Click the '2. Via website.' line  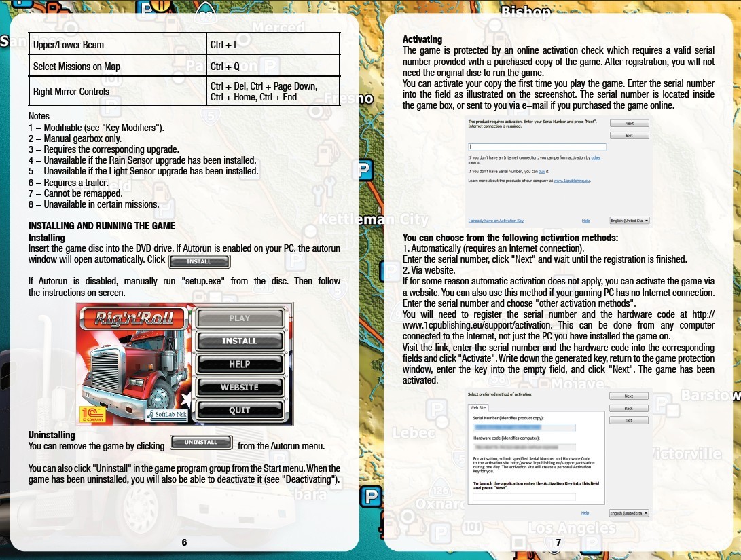pos(429,271)
